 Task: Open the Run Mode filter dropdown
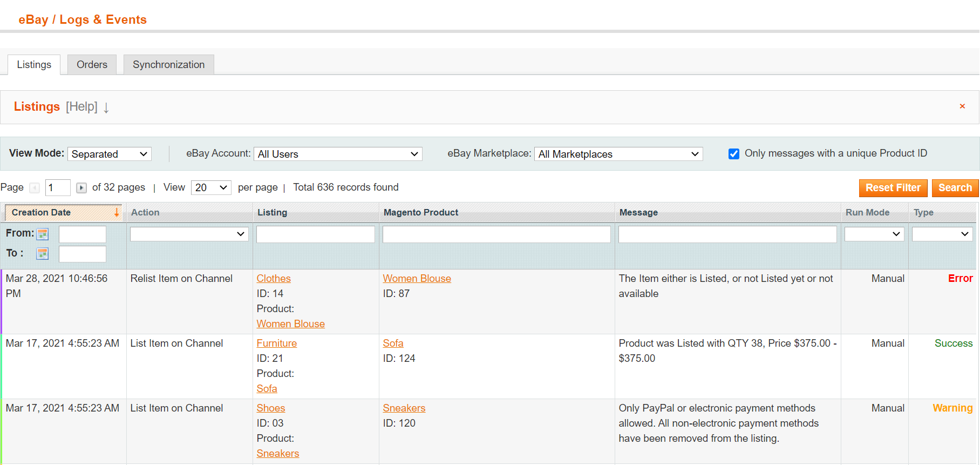[874, 234]
